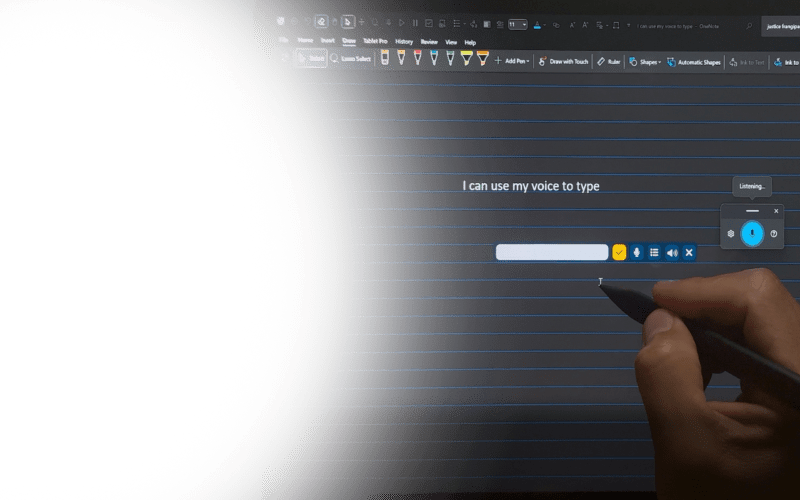The image size is (800, 500).
Task: Switch to the History tab
Action: 404,42
